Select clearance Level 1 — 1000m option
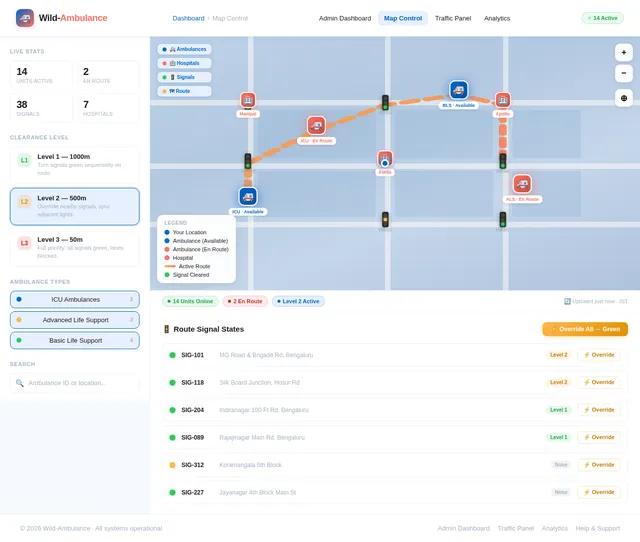 click(x=75, y=165)
